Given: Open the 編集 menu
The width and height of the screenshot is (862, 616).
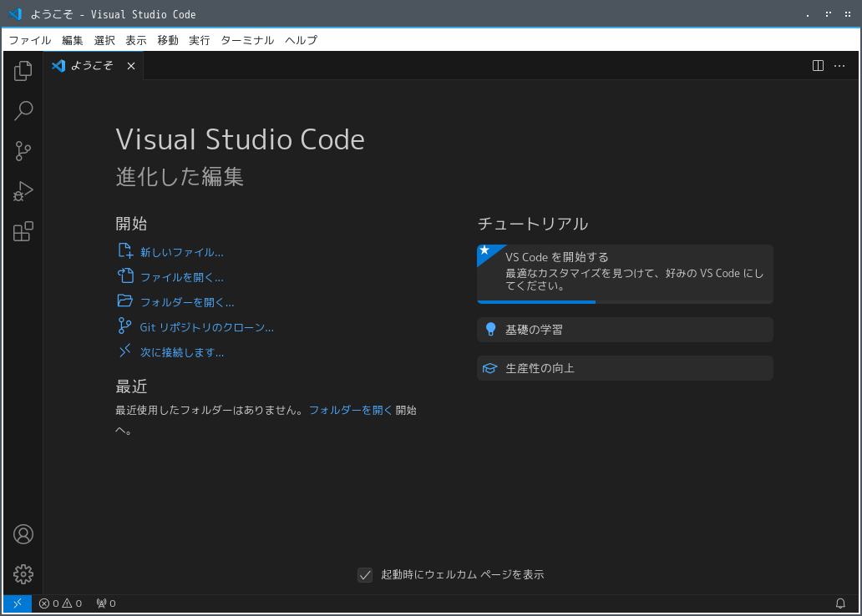Looking at the screenshot, I should click(72, 40).
